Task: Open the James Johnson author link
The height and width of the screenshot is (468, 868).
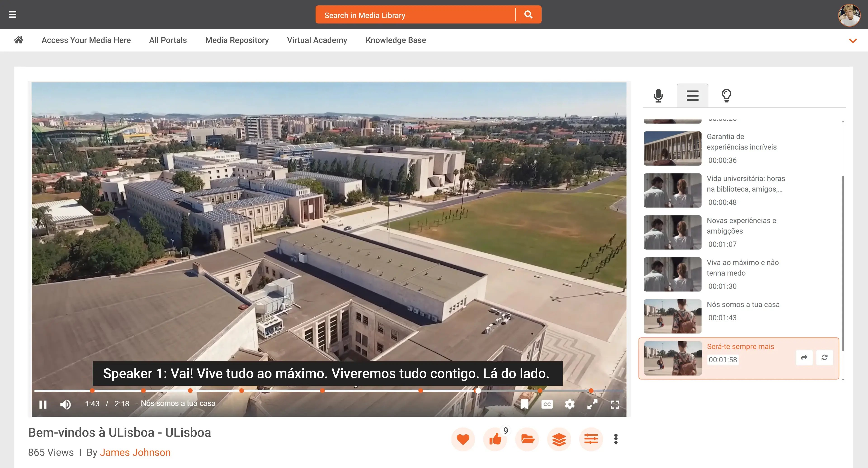Action: coord(135,452)
